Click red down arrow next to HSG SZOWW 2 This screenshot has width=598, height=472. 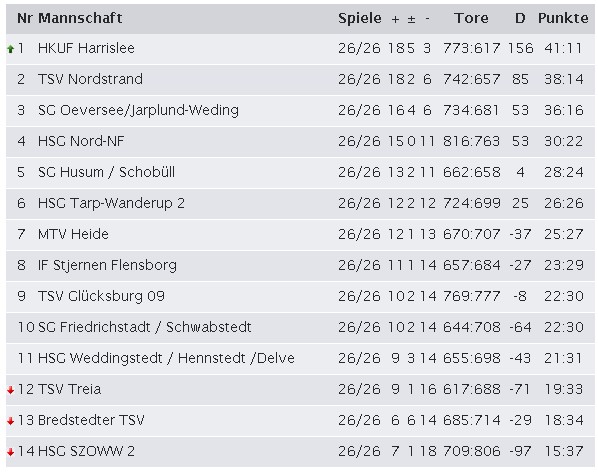pos(11,452)
